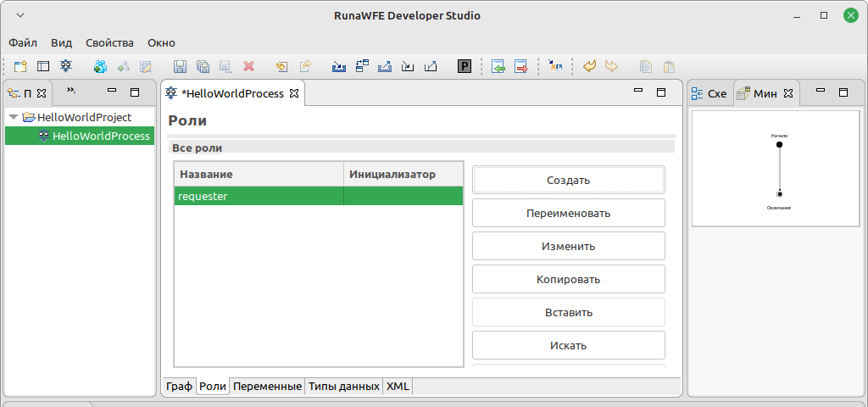The height and width of the screenshot is (407, 868).
Task: Click the black P toolbar icon
Action: point(465,67)
